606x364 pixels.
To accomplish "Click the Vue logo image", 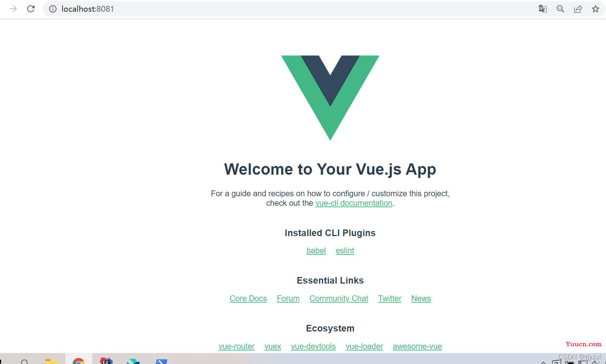I will (x=330, y=98).
